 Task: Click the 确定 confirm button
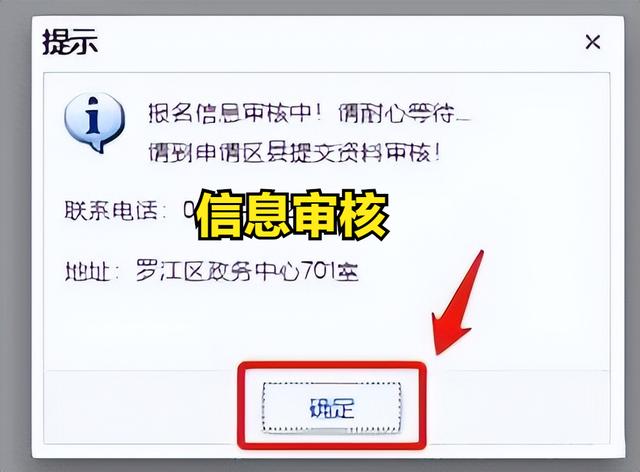pos(331,407)
